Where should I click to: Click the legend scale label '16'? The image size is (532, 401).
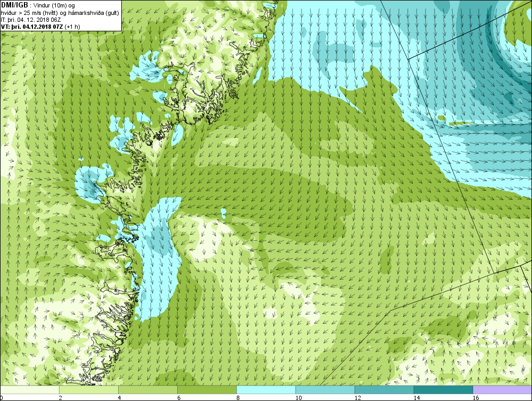pyautogui.click(x=476, y=398)
